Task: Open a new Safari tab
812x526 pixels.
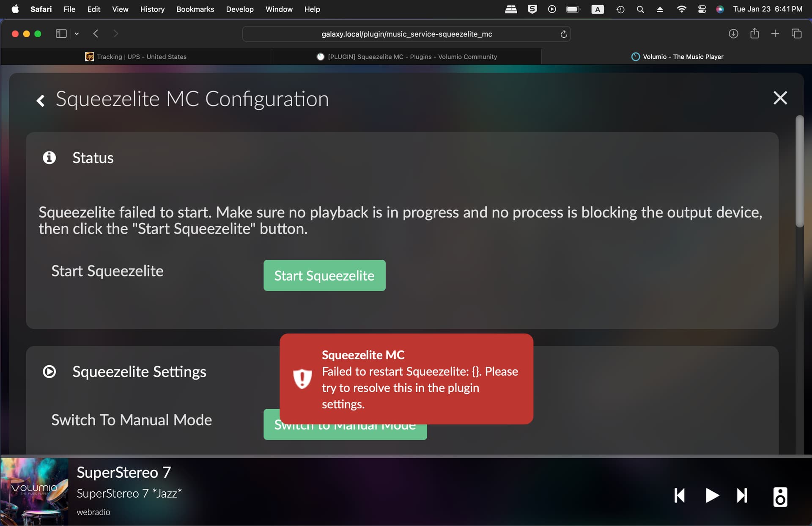Action: (x=775, y=33)
